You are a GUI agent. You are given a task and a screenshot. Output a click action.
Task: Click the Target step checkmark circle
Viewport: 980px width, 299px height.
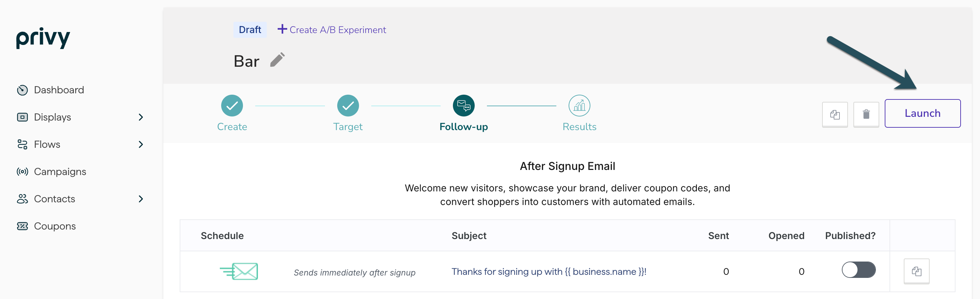click(x=347, y=106)
